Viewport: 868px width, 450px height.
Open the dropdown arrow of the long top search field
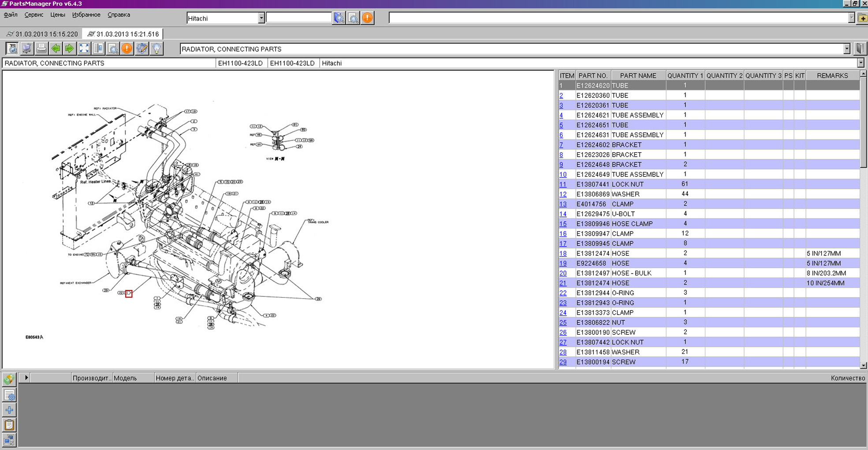(x=851, y=18)
